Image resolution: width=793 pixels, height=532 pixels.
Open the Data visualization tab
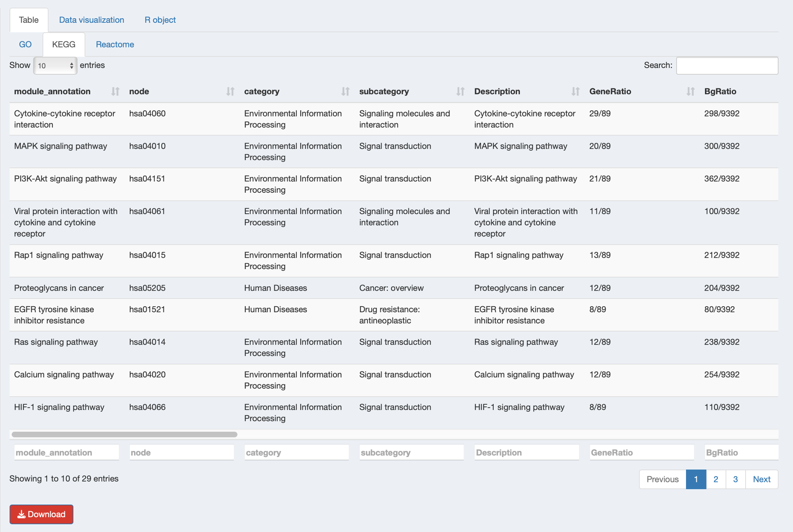click(91, 20)
